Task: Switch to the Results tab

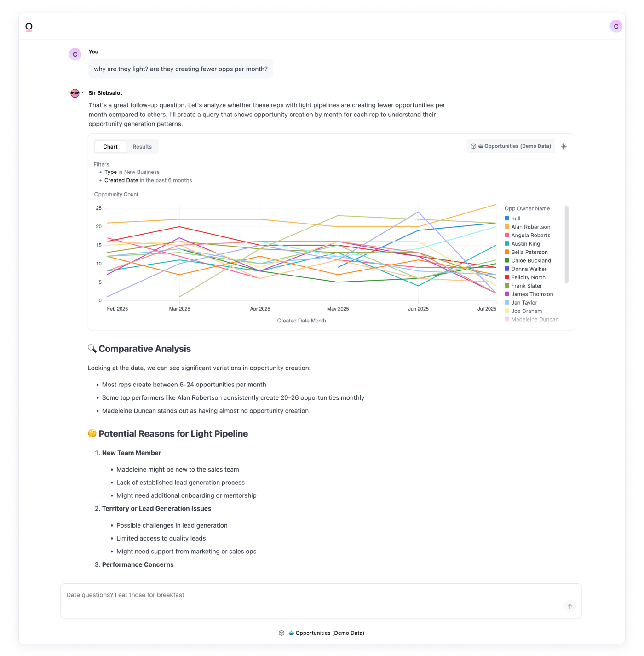Action: (142, 147)
